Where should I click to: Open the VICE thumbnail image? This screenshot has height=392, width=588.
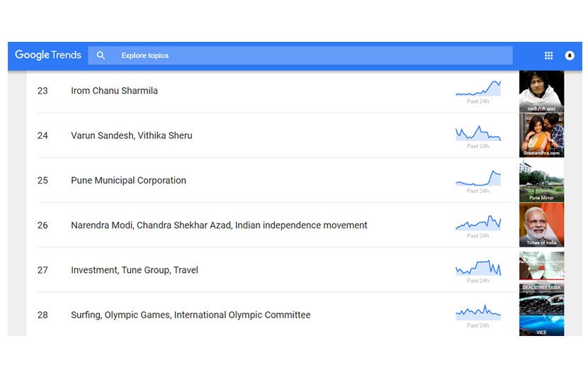(541, 315)
